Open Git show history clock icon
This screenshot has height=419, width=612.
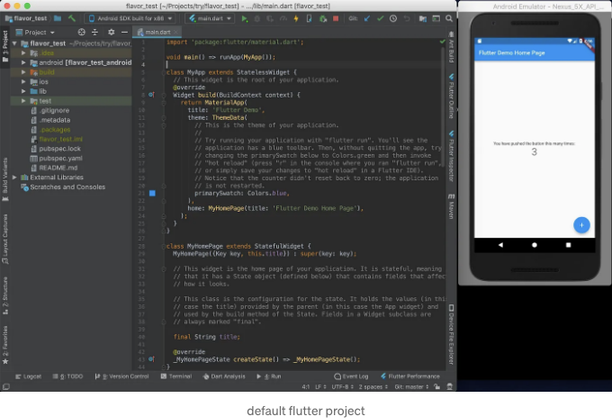point(393,18)
